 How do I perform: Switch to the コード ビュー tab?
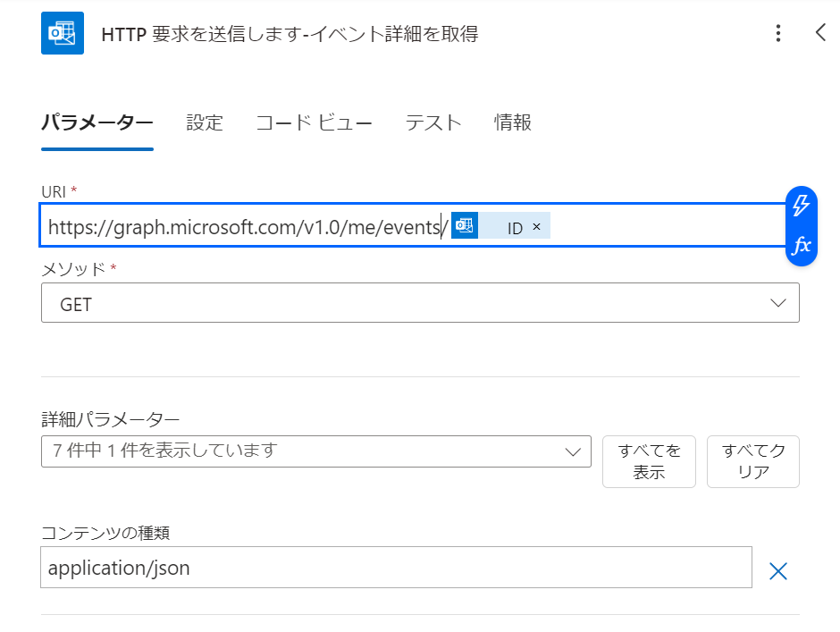pos(314,122)
